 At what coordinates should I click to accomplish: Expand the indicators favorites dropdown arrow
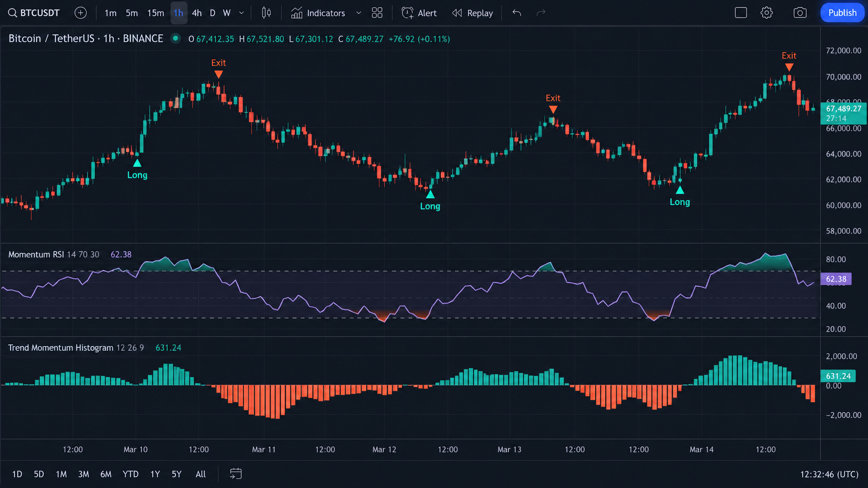point(358,12)
